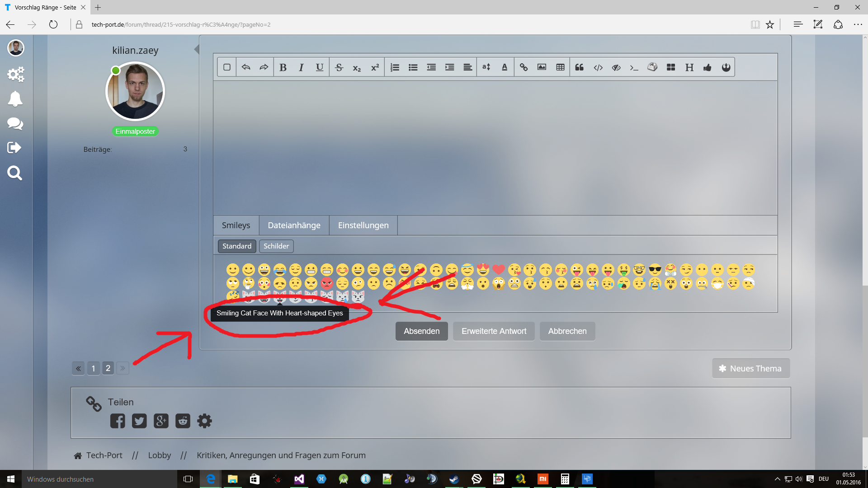Image resolution: width=868 pixels, height=488 pixels.
Task: Toggle editor source mode square icon
Action: point(227,67)
